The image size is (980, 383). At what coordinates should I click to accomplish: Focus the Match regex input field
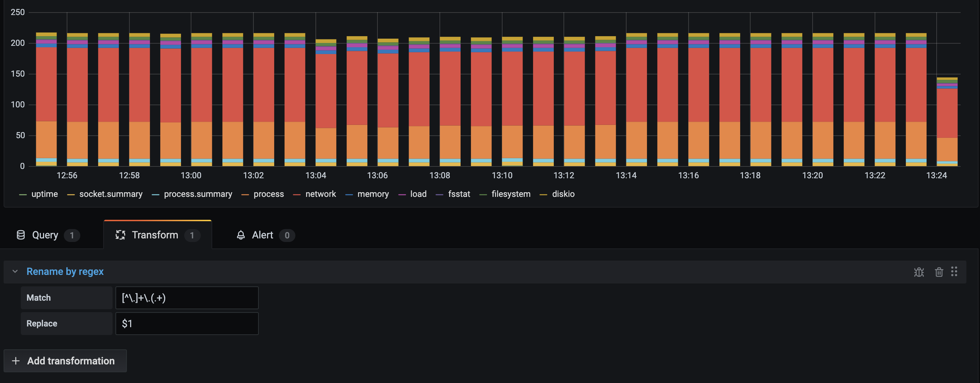(x=187, y=298)
